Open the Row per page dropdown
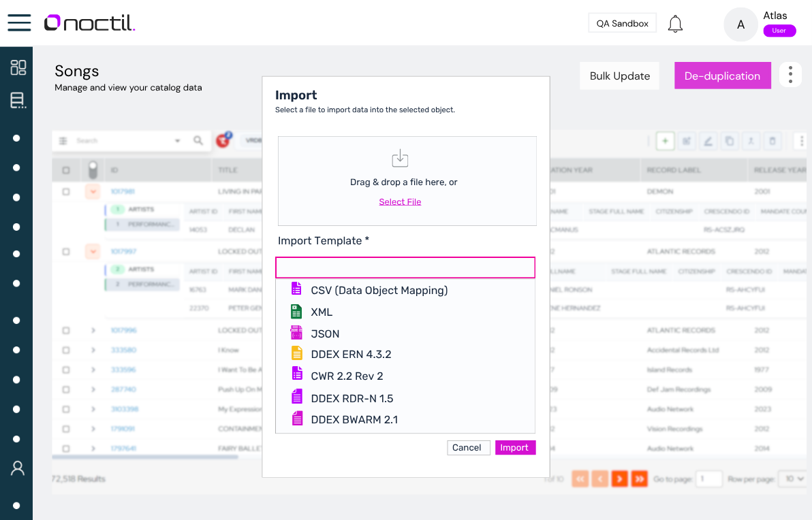 click(x=794, y=478)
